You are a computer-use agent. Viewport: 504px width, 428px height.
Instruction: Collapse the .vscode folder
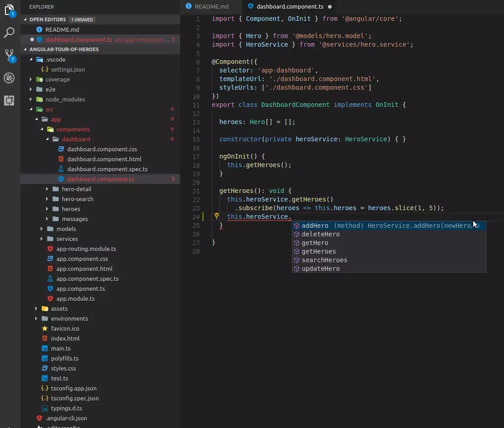click(x=31, y=59)
